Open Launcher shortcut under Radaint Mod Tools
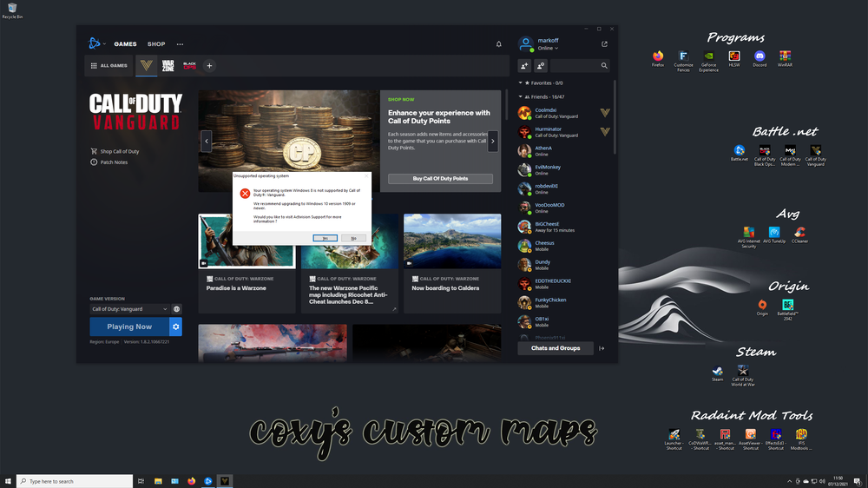 point(674,439)
